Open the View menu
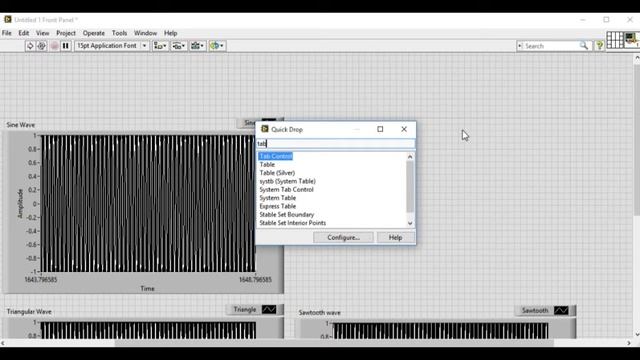This screenshot has width=640, height=360. click(42, 33)
